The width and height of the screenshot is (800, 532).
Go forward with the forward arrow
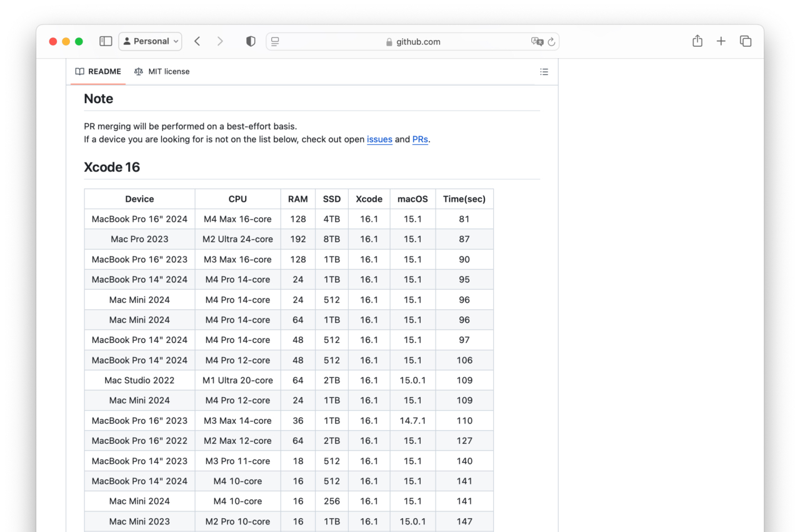click(x=220, y=41)
